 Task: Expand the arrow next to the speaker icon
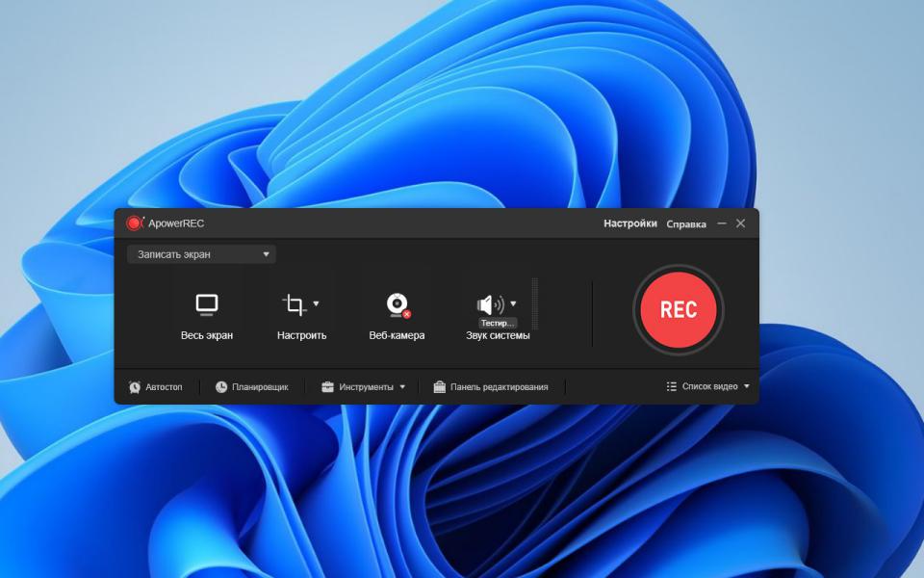tap(513, 303)
